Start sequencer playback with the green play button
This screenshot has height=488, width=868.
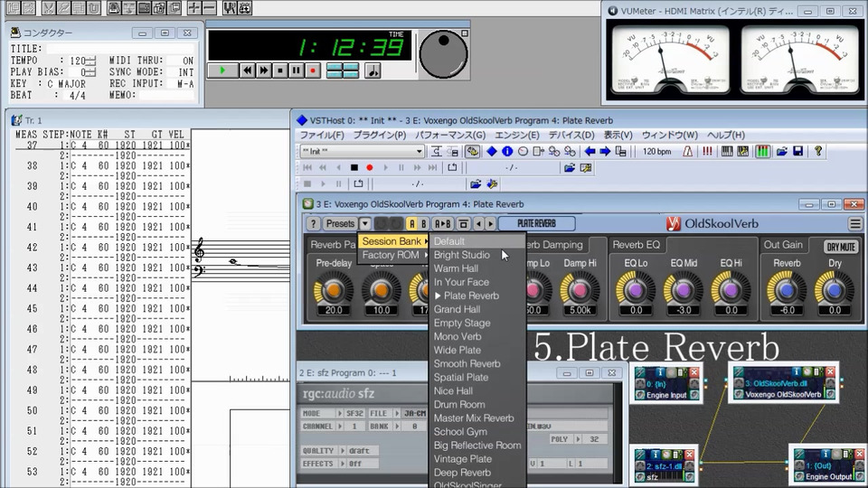point(222,70)
